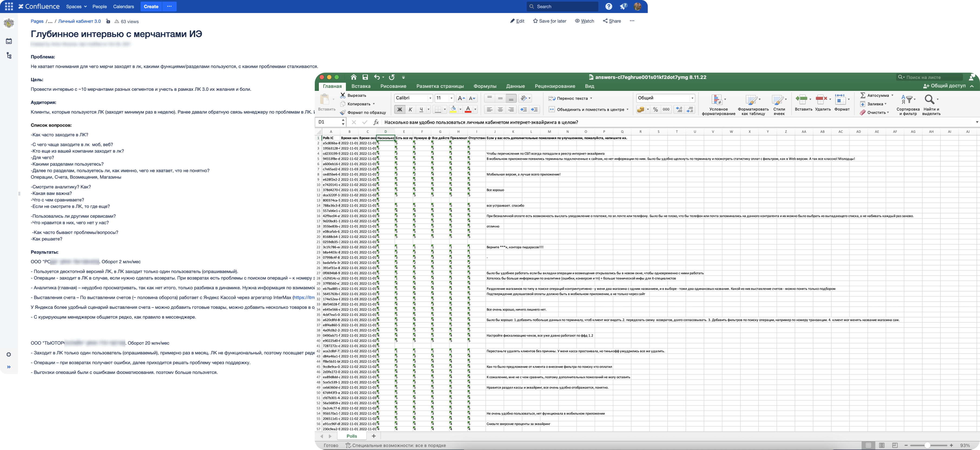Switch to the Разметка страницы tab
980x450 pixels.
(440, 86)
